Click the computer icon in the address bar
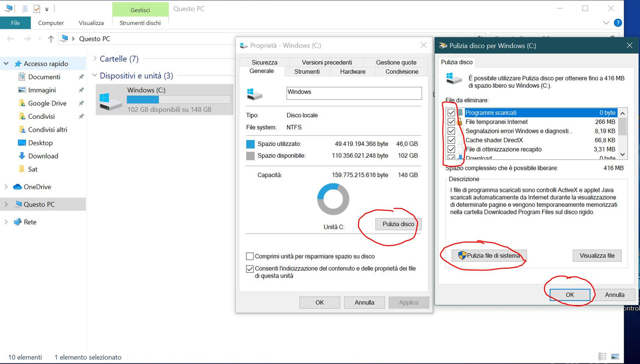 click(64, 39)
